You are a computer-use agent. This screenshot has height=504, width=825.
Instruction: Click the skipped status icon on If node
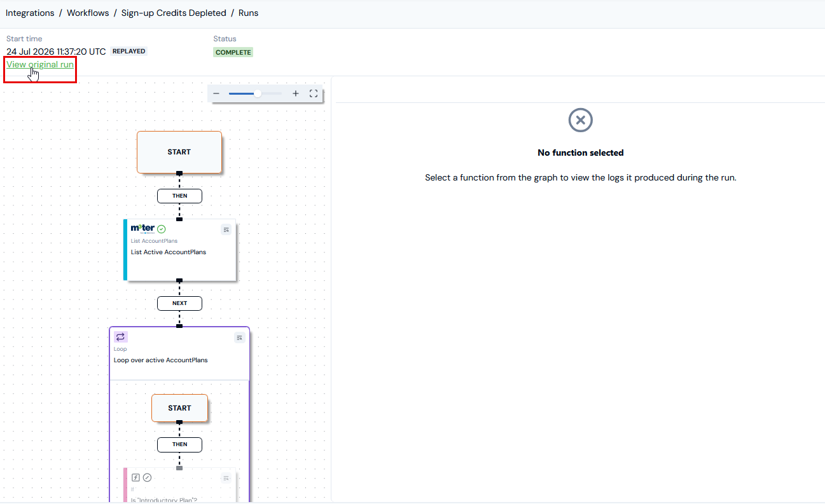coord(147,477)
